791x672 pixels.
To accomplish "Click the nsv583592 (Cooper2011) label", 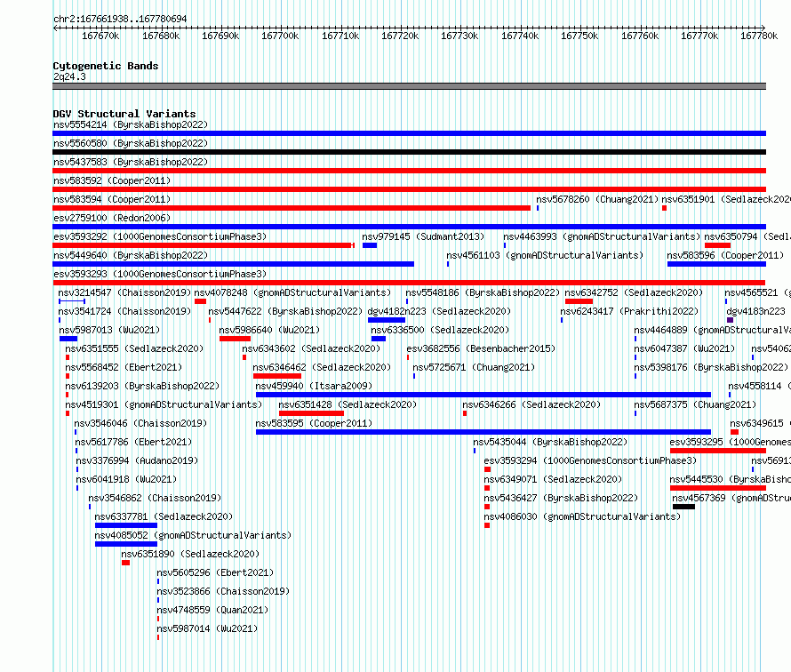I will [112, 180].
